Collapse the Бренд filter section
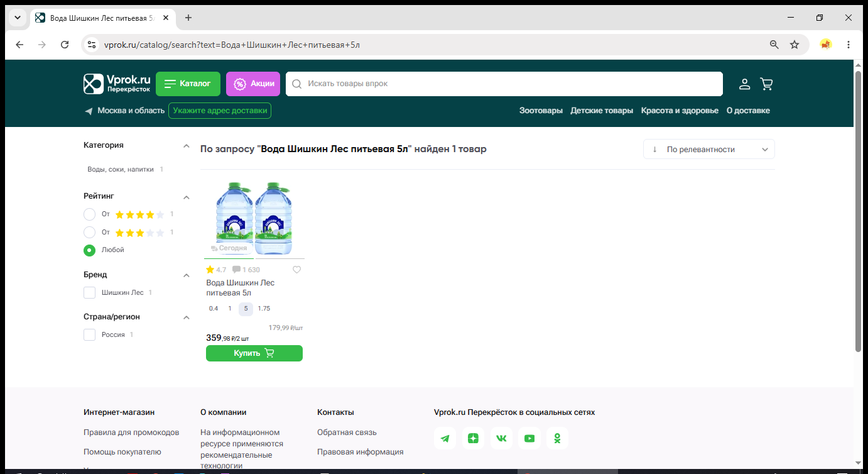This screenshot has width=868, height=474. click(x=186, y=275)
